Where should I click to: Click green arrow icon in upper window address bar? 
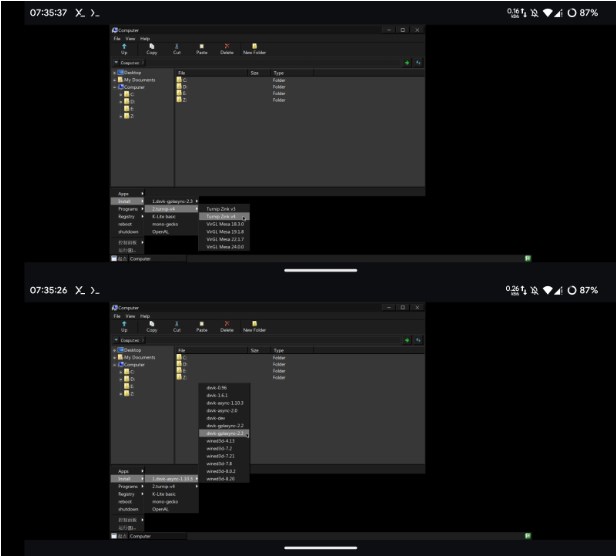[x=406, y=62]
